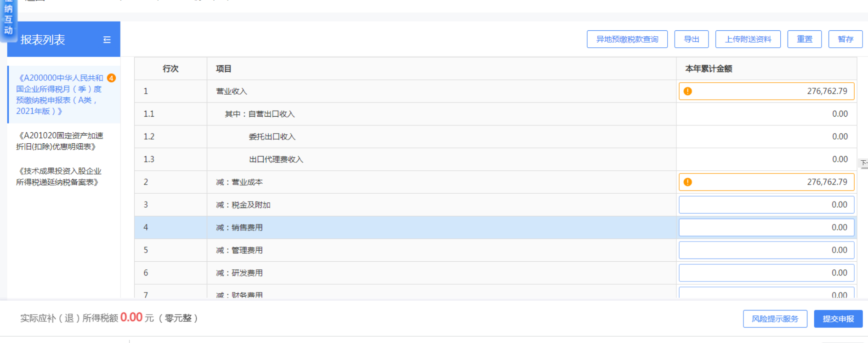Save draft with 暂存 button

tap(845, 39)
